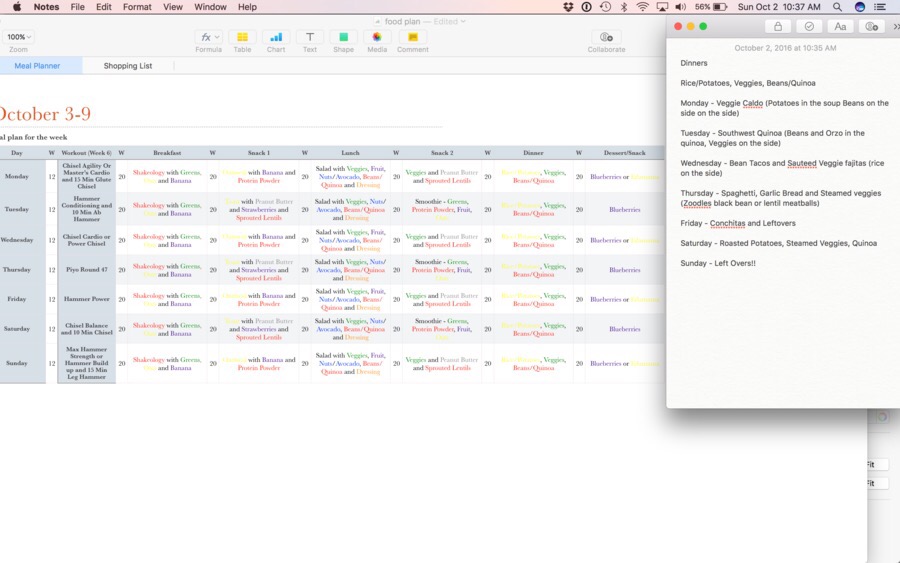Click the Chart toolbar icon

coord(276,37)
